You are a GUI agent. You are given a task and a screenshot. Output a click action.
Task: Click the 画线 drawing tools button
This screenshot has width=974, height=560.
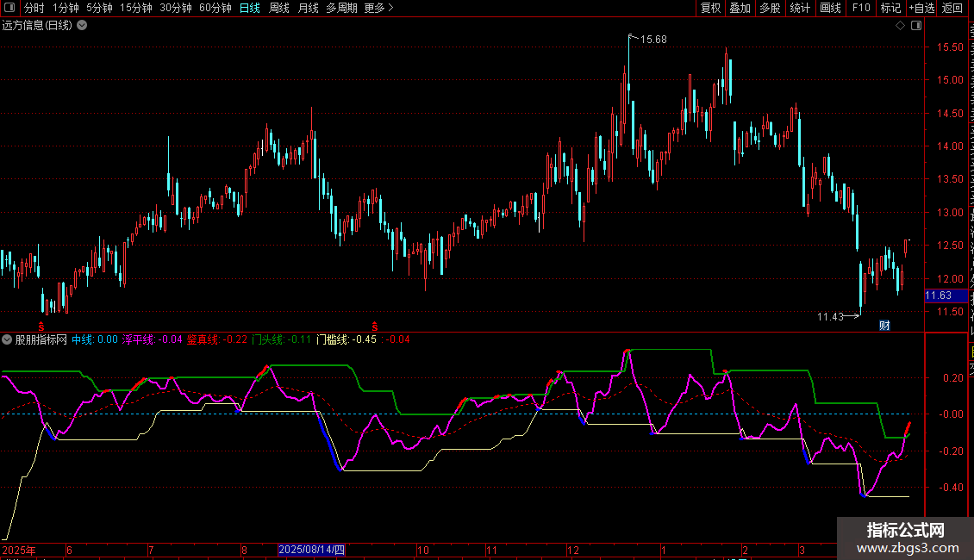coord(830,9)
